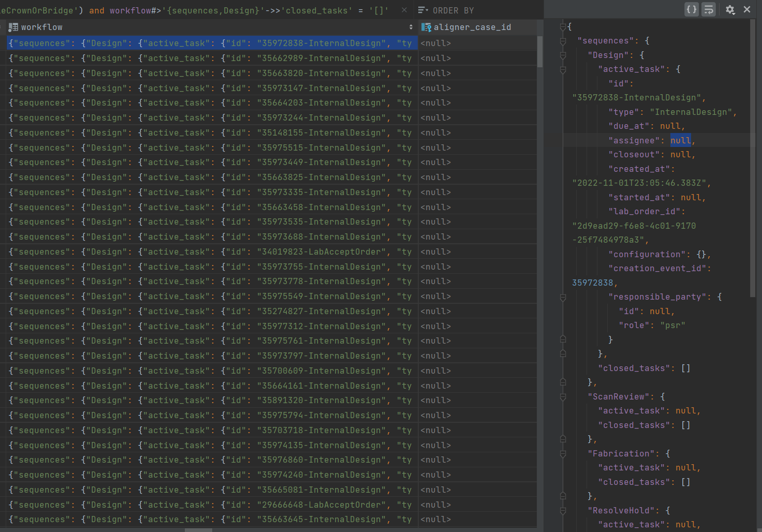
Task: Select row with id 35663820-InternalDesign
Action: 212,73
